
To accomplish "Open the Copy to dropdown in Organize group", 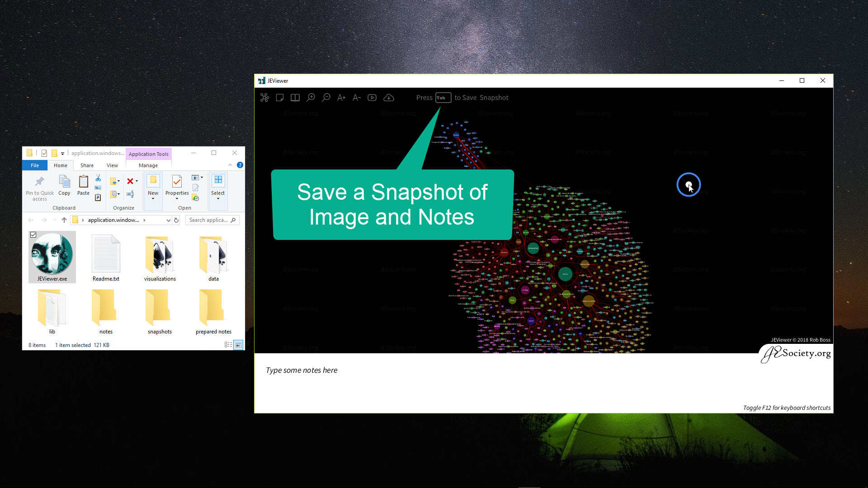I will coord(115,194).
